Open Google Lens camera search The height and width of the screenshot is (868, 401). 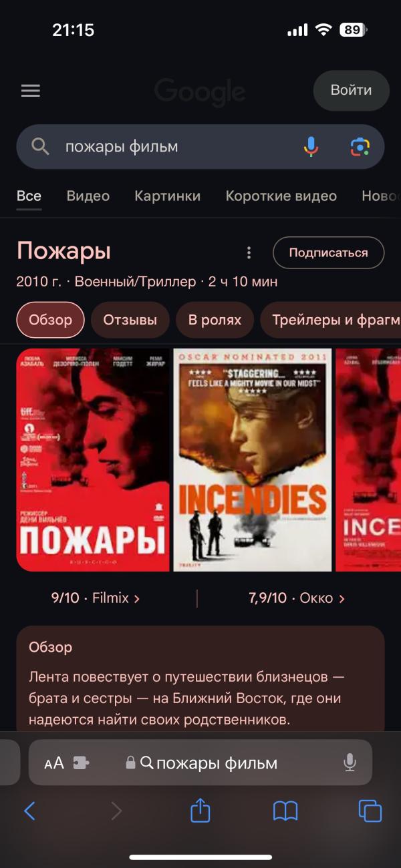[x=360, y=146]
